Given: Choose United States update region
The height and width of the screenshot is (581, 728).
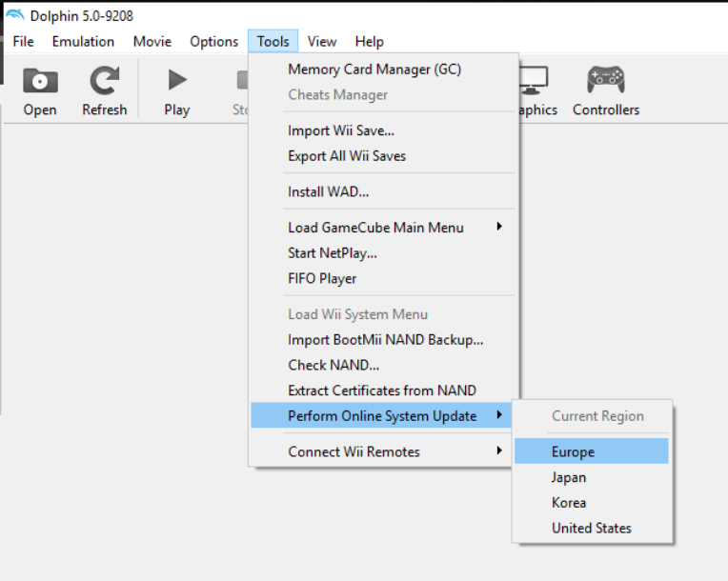Looking at the screenshot, I should pyautogui.click(x=591, y=528).
